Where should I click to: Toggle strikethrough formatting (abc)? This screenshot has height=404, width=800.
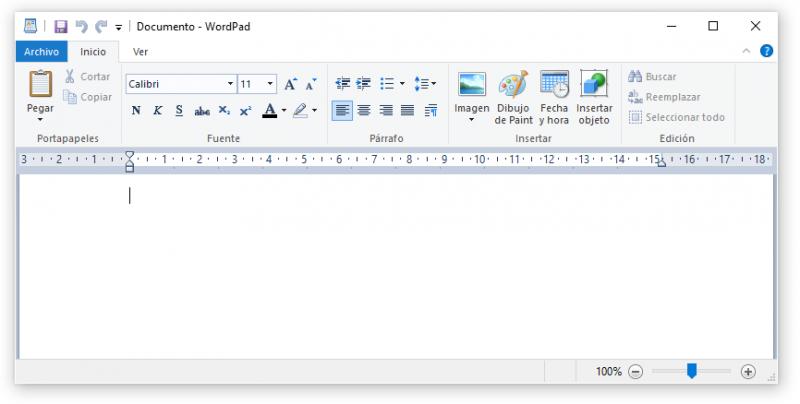tap(202, 111)
